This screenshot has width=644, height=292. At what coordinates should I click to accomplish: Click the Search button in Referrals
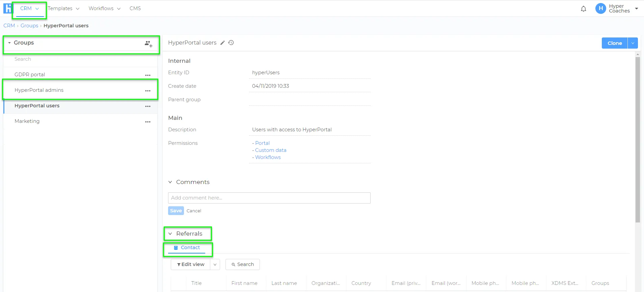pyautogui.click(x=243, y=265)
